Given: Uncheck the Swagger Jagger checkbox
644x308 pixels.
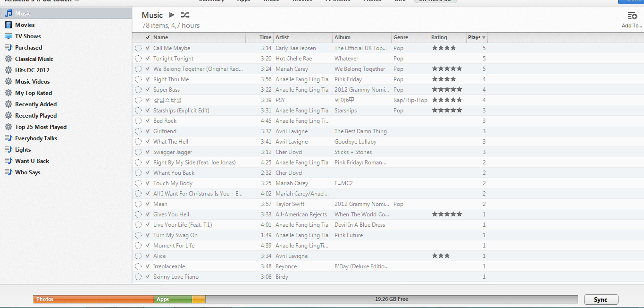Looking at the screenshot, I should [x=148, y=152].
